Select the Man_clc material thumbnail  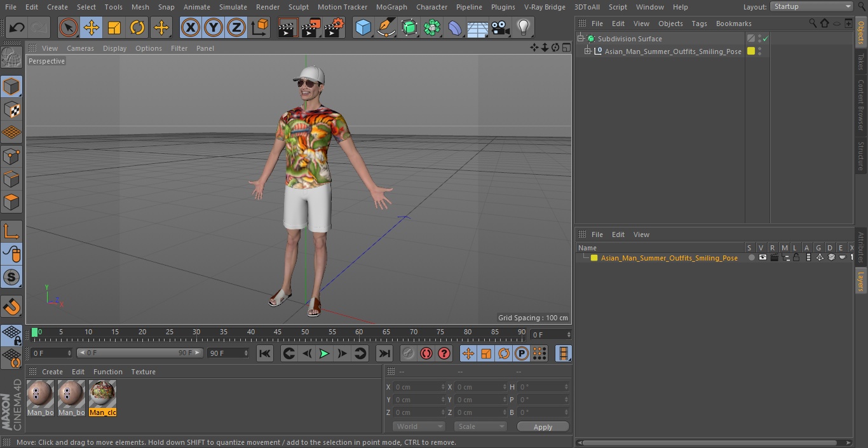(102, 395)
